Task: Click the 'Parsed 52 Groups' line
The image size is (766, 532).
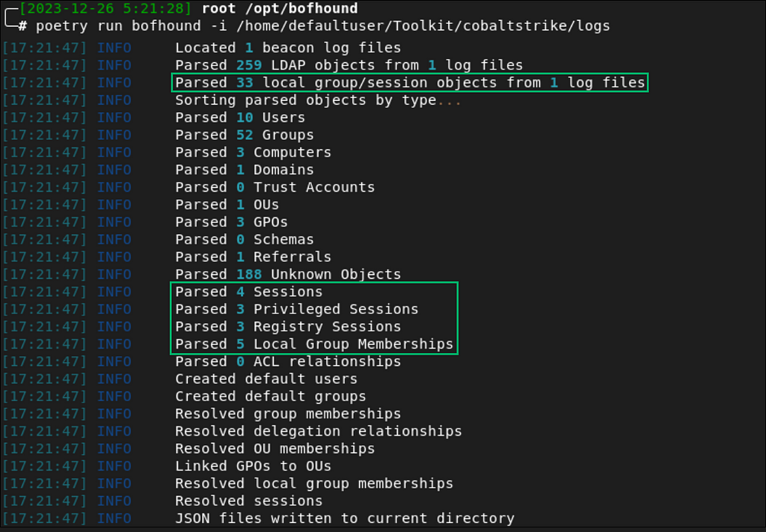Action: 245,135
